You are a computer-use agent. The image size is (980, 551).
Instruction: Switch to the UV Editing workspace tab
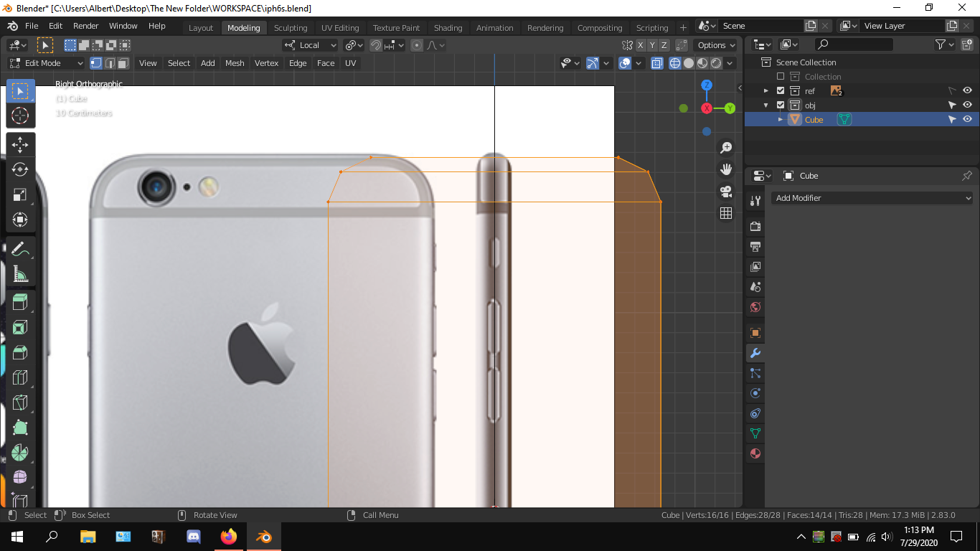(340, 28)
